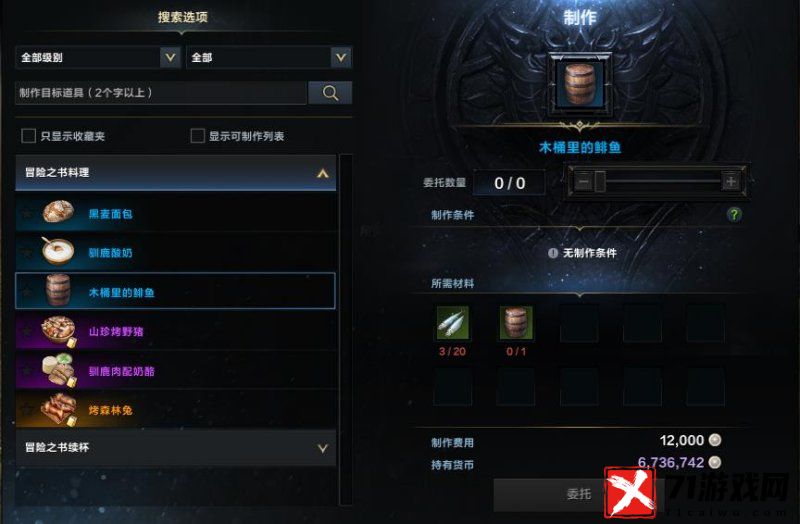Click the plus button on quantity slider
Screen dimensions: 800x524
point(731,181)
